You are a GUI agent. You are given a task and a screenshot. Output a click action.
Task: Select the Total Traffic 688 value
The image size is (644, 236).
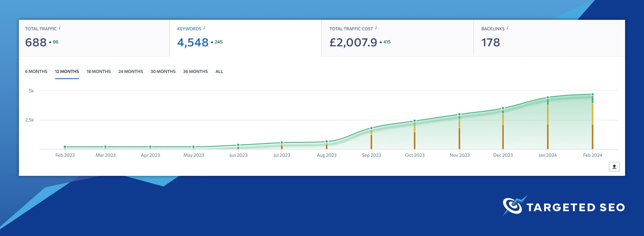tap(36, 42)
